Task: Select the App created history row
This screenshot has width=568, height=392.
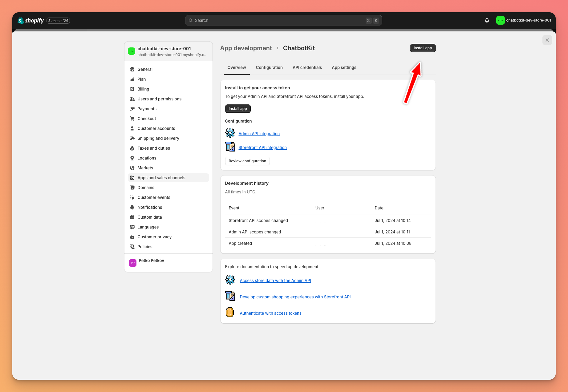Action: [328, 243]
